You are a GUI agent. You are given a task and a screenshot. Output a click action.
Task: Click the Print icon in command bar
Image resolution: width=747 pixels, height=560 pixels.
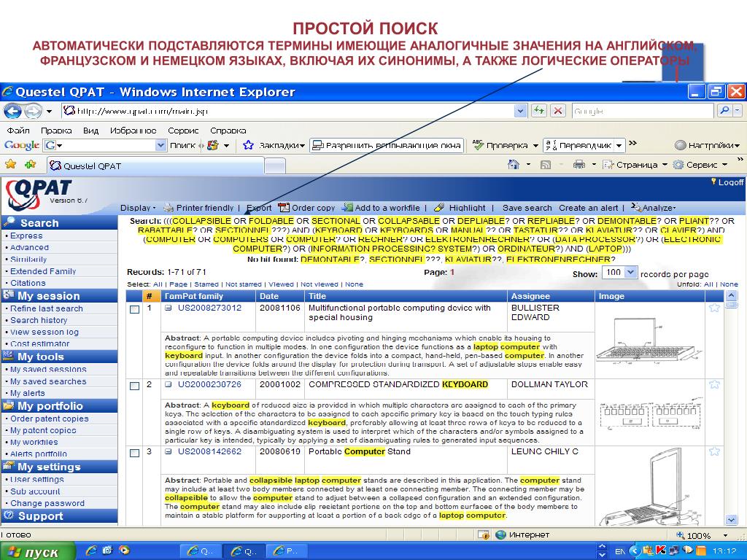[578, 165]
